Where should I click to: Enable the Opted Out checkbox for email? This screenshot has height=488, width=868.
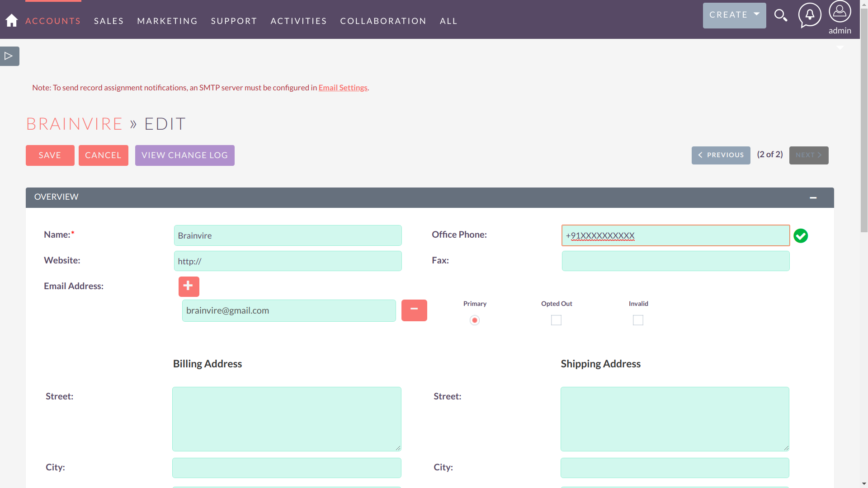[x=556, y=320]
